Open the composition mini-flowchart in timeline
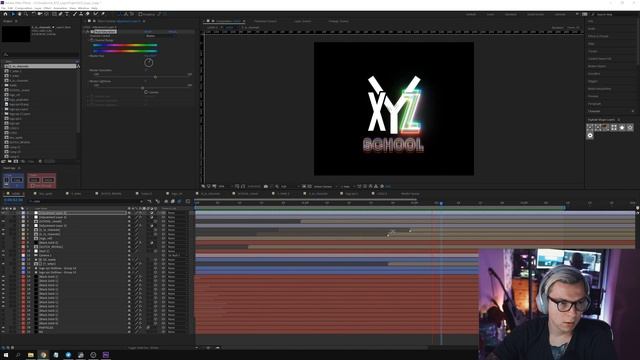Image resolution: width=640 pixels, height=360 pixels. click(x=149, y=201)
